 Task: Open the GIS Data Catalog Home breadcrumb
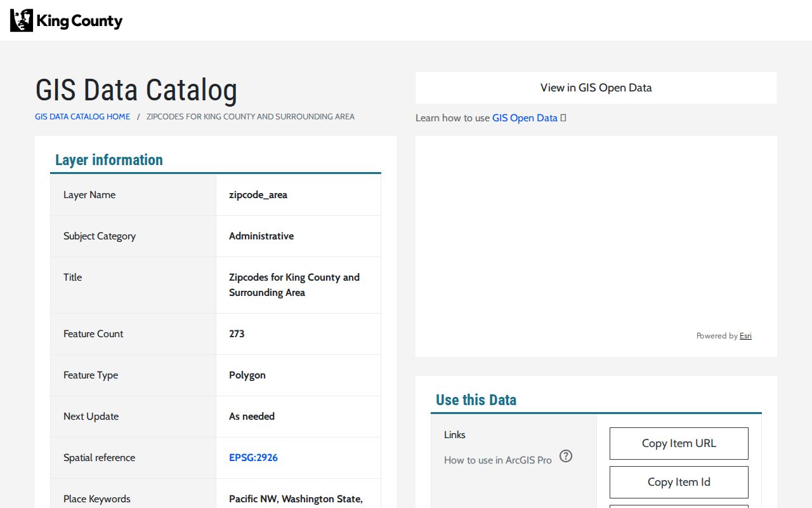82,117
